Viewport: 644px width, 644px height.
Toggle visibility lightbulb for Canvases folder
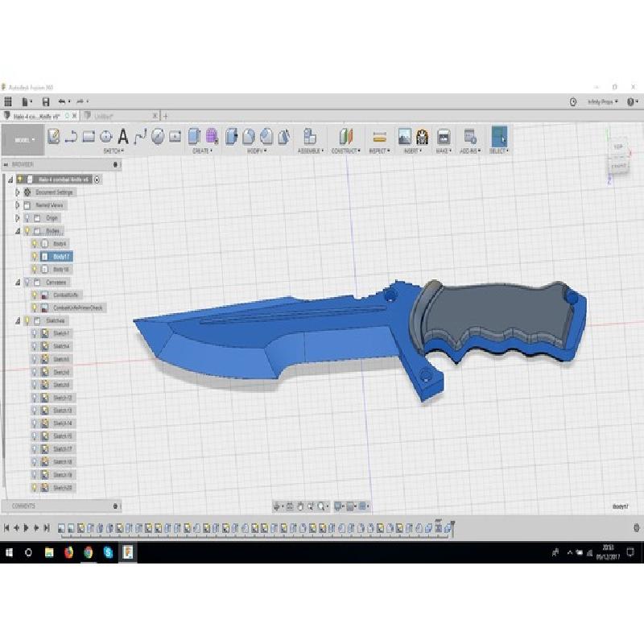tap(27, 283)
